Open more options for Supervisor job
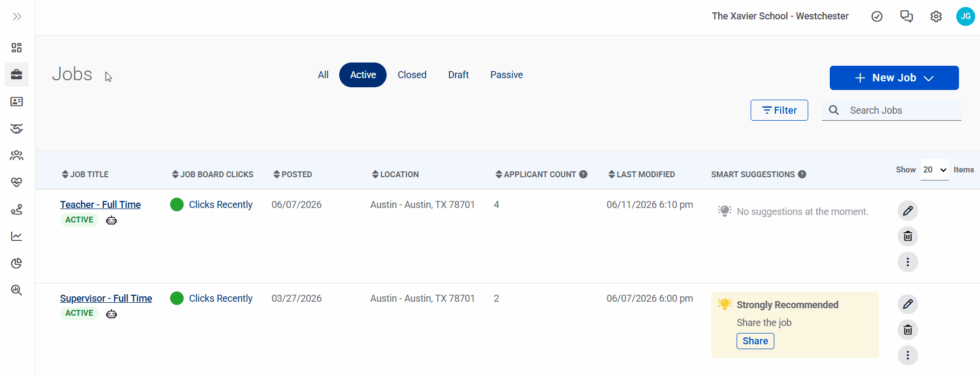The height and width of the screenshot is (375, 980). click(x=908, y=355)
